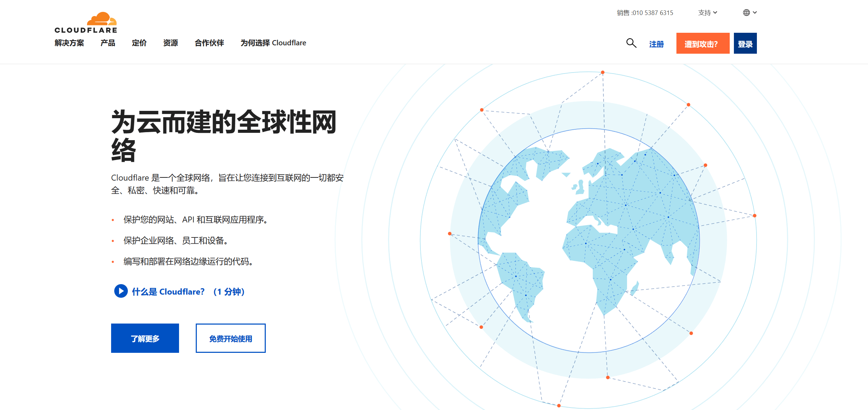This screenshot has width=868, height=410.
Task: Expand the 支持 dropdown menu
Action: (707, 13)
